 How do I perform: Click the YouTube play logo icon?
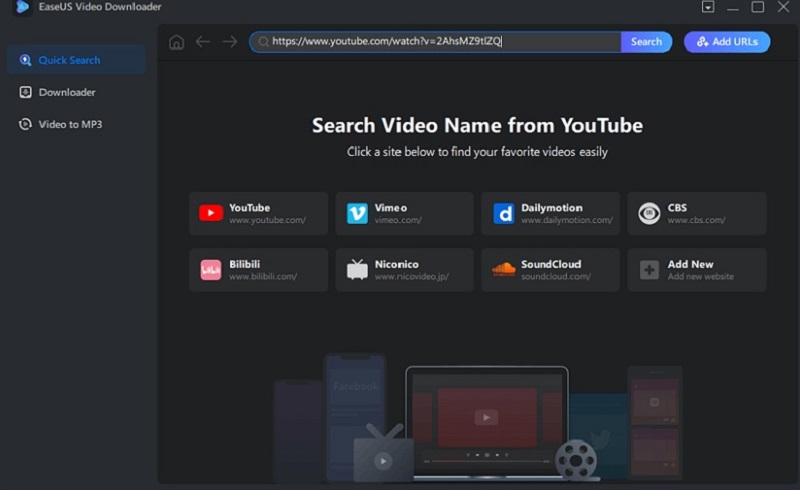[x=211, y=213]
